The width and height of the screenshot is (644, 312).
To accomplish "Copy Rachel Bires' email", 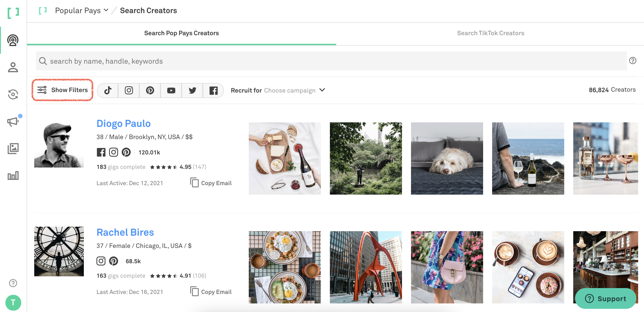I will 211,292.
